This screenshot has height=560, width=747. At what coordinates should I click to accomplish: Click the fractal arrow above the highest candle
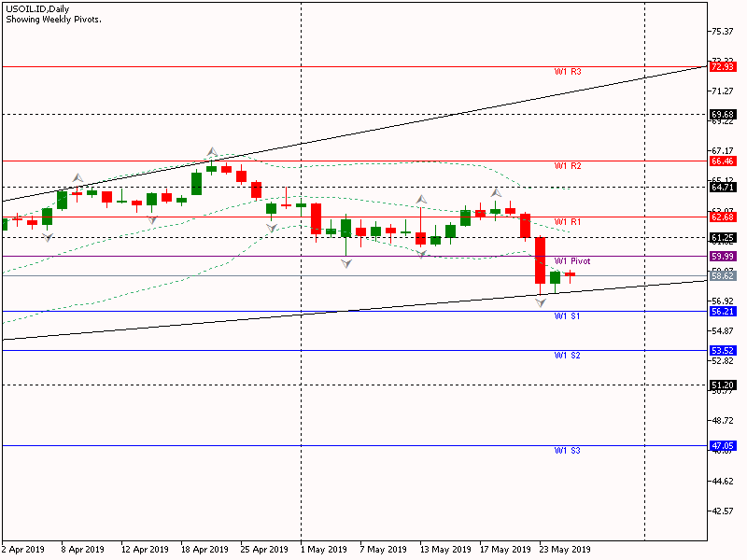pyautogui.click(x=212, y=151)
